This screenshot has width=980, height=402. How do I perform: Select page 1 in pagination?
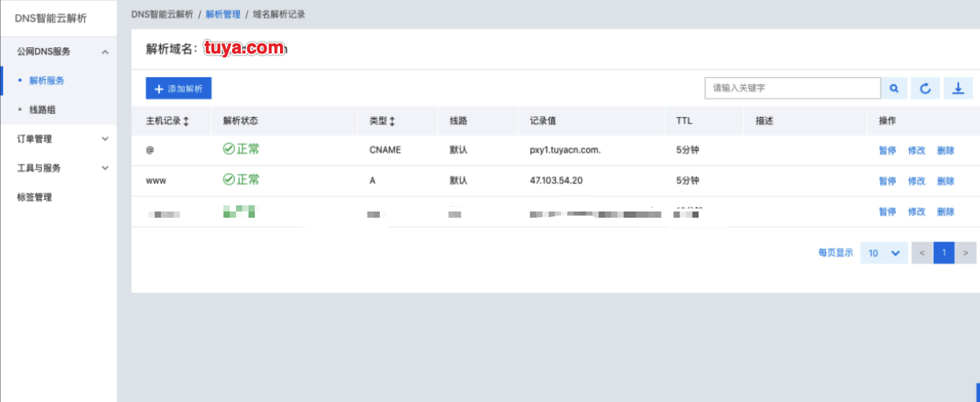pyautogui.click(x=944, y=253)
